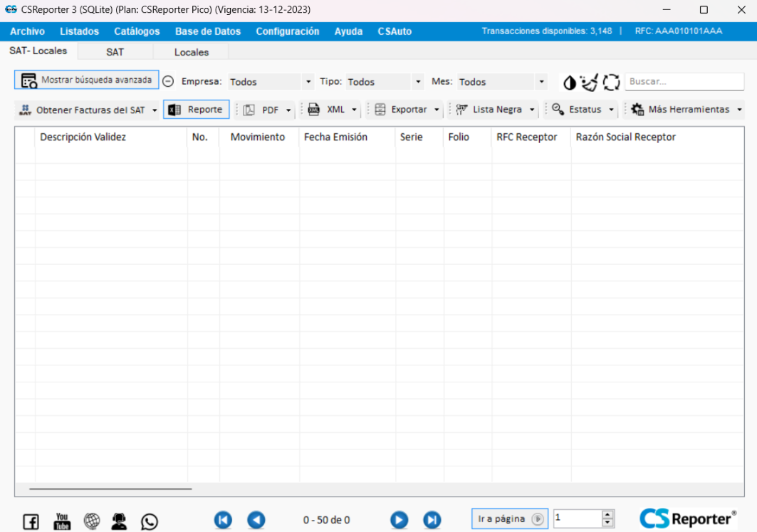This screenshot has height=532, width=757.
Task: Click the Transacciones disponibles: 3,148 text
Action: coord(546,31)
